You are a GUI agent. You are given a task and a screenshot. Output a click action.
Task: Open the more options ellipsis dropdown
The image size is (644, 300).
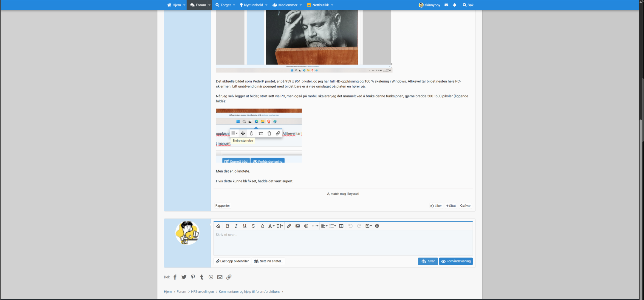pyautogui.click(x=315, y=226)
